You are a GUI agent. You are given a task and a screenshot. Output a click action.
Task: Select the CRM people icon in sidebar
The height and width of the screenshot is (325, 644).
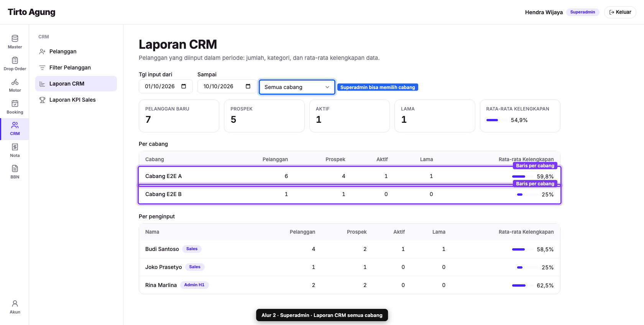pyautogui.click(x=15, y=125)
